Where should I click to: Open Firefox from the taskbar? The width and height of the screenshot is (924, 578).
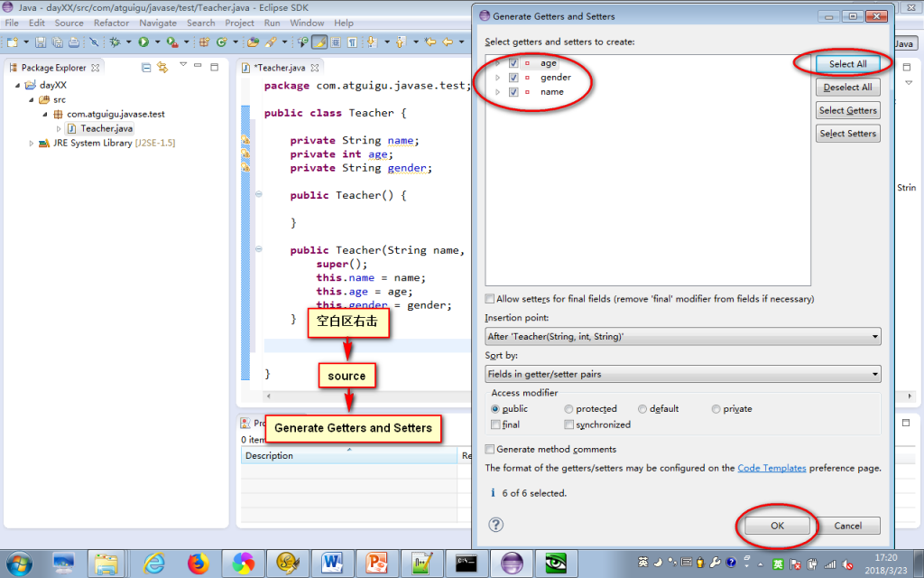click(199, 564)
